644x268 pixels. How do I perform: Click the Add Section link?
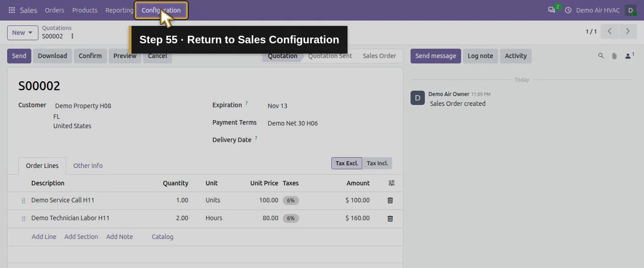click(x=81, y=237)
